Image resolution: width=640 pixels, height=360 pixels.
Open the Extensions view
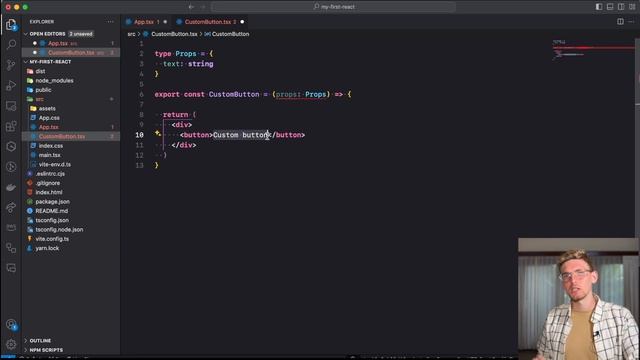tap(11, 126)
